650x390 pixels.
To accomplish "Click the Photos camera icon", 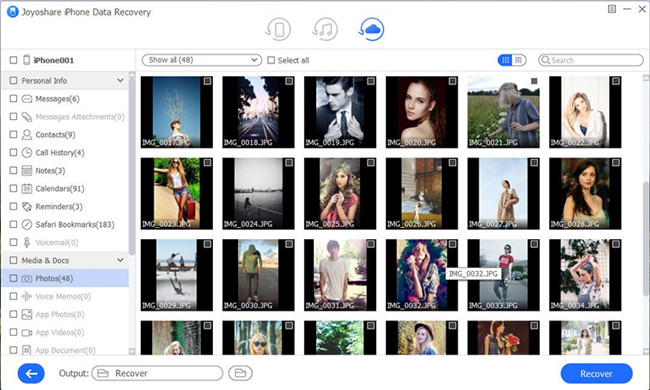I will pyautogui.click(x=27, y=279).
